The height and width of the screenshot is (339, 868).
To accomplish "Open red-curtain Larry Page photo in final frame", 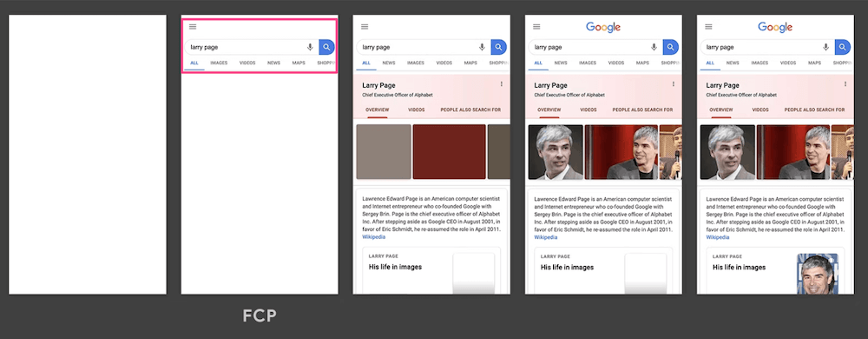I will tap(793, 152).
